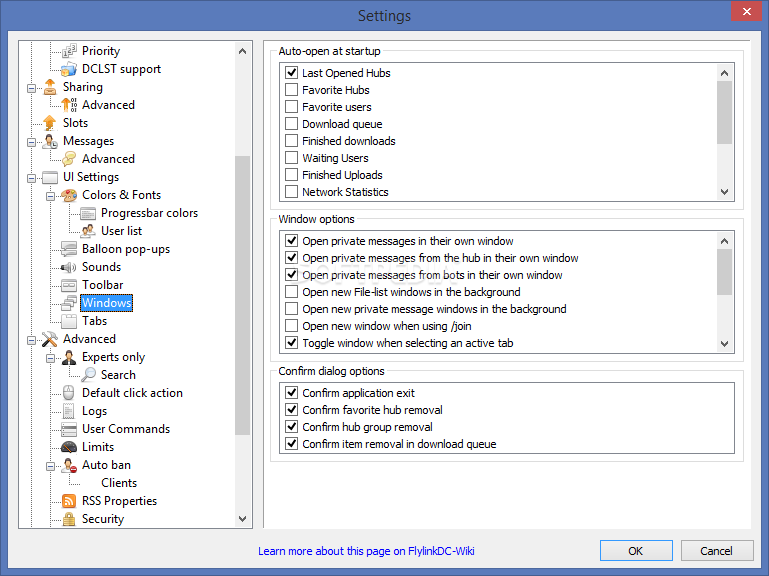Collapse the Experts only node
Screen dimensions: 769x576
click(x=51, y=358)
